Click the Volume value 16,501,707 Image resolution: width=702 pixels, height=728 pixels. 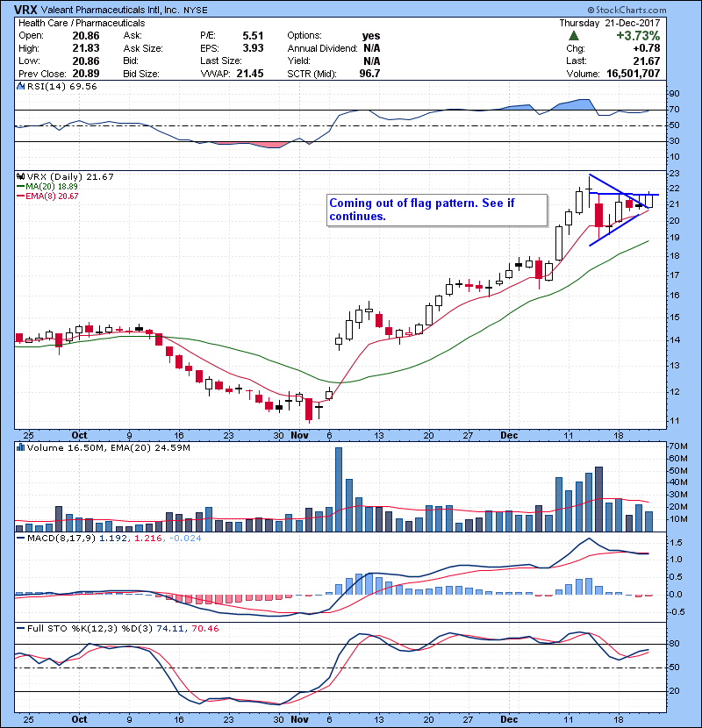pos(634,74)
